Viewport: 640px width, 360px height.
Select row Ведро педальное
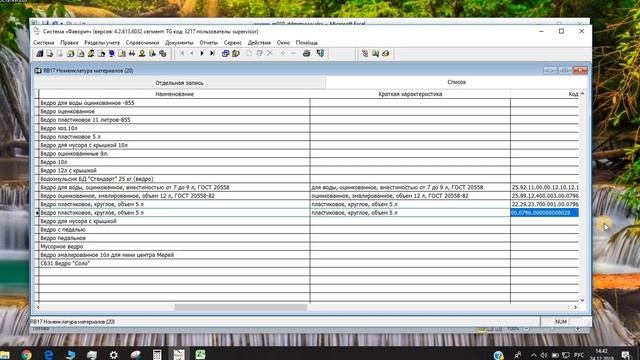click(x=174, y=238)
